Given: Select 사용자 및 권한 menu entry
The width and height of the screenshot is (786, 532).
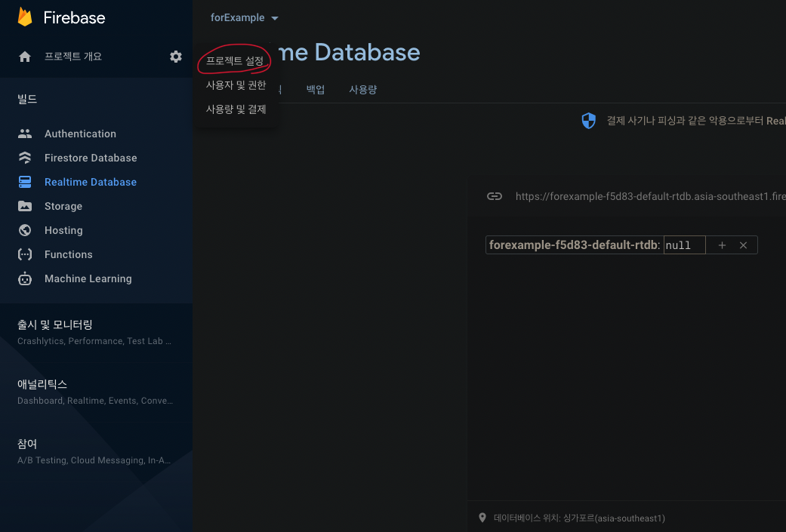Looking at the screenshot, I should (x=236, y=85).
